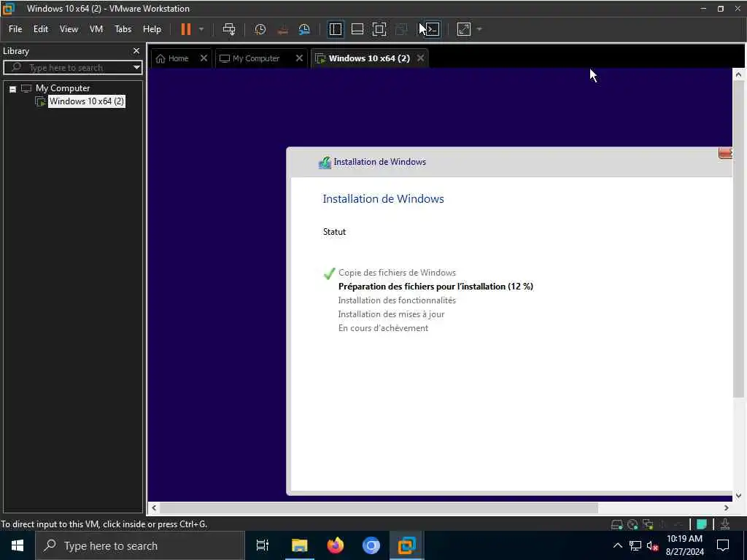Click the VM view scroll down arrow
Viewport: 747px width, 560px height.
coord(738,496)
